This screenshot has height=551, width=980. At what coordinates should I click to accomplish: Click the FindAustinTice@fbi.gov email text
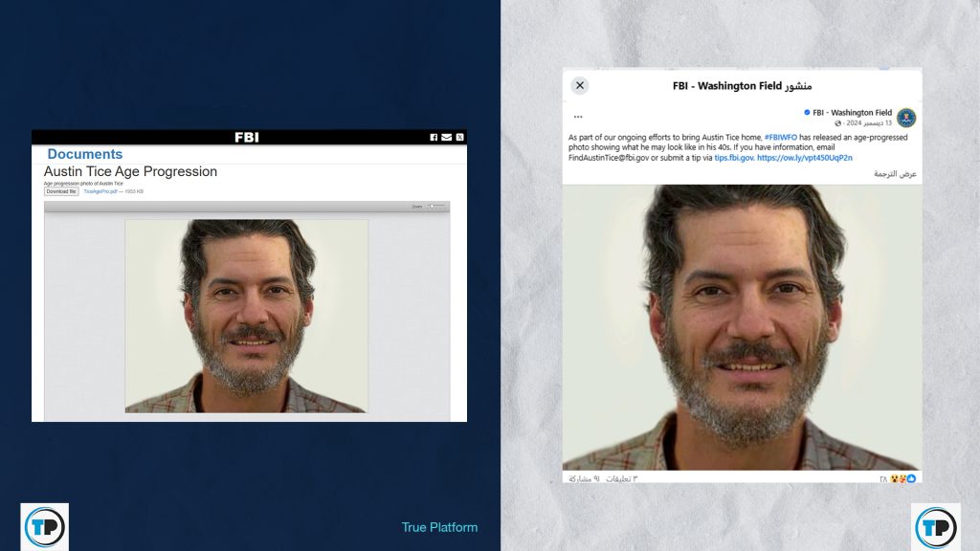609,158
